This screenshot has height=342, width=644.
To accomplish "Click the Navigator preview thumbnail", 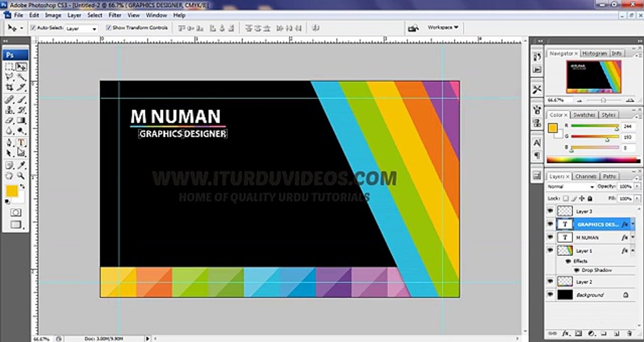I will pyautogui.click(x=593, y=77).
